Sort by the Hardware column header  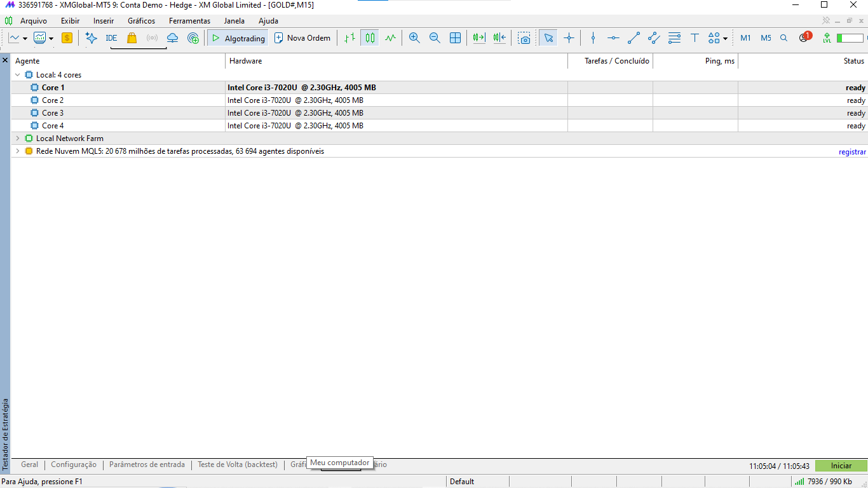(397, 61)
